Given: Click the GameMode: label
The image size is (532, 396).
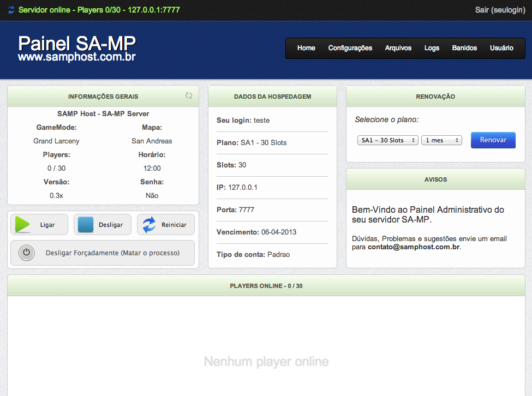Looking at the screenshot, I should pyautogui.click(x=56, y=128).
